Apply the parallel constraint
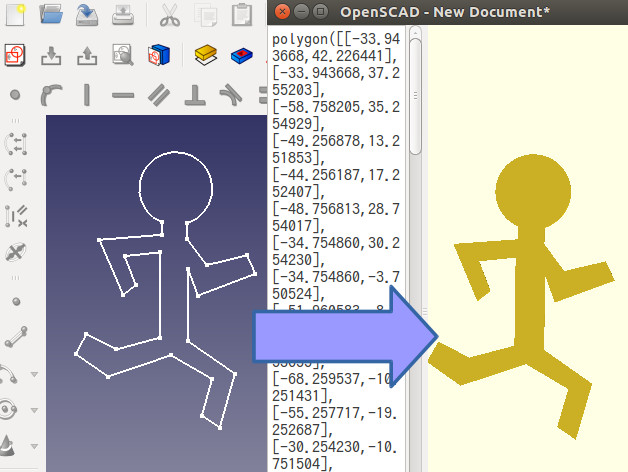The image size is (628, 472). click(159, 95)
